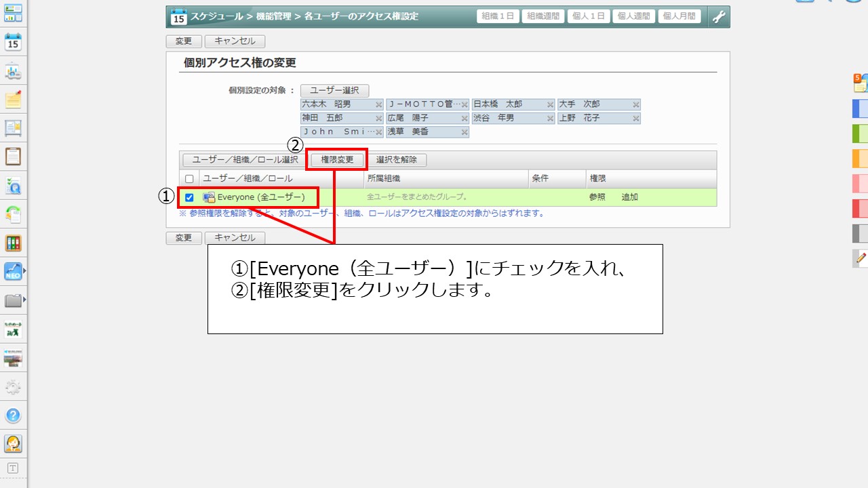Open the help question mark icon

[13, 415]
